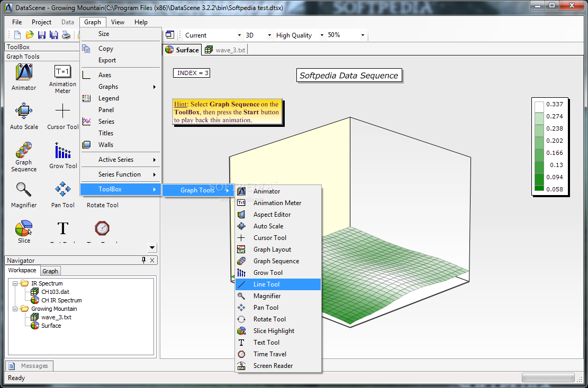Image resolution: width=588 pixels, height=388 pixels.
Task: Click the Print toolbar icon
Action: tap(66, 35)
